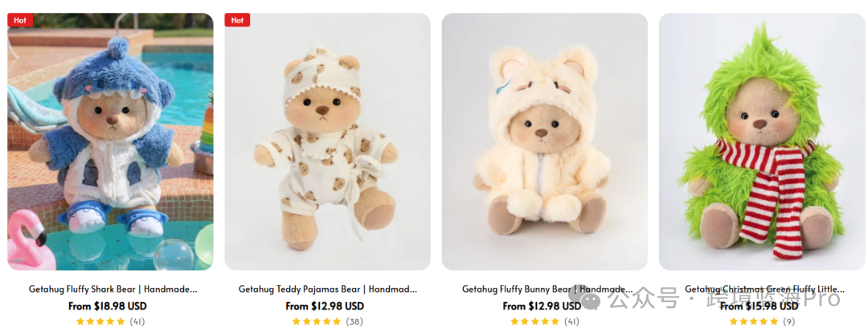The image size is (868, 332).
Task: Open the Fluffy Bunny Bear product image
Action: [x=545, y=141]
